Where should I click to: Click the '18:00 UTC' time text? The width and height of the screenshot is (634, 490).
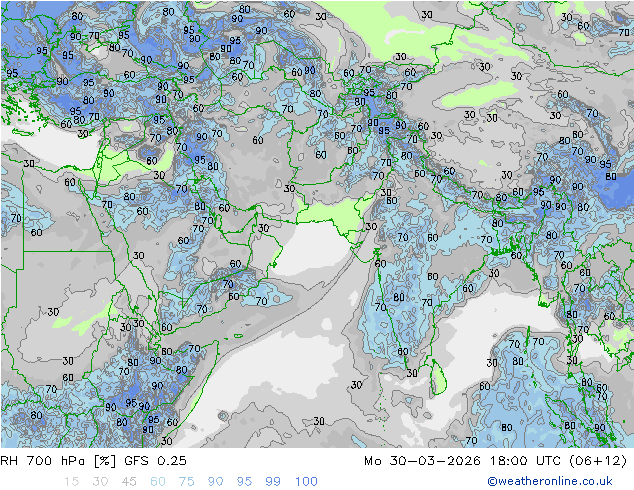(x=525, y=461)
